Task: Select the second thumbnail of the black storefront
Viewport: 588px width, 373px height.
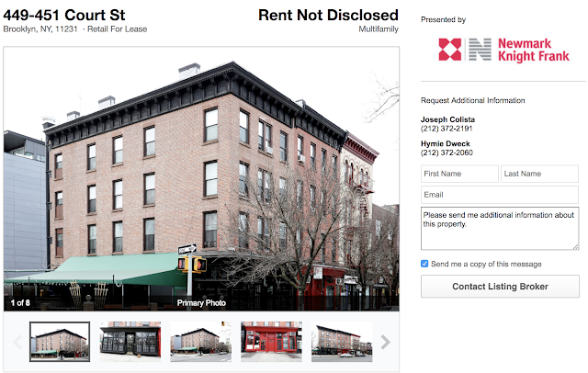Action: tap(130, 342)
